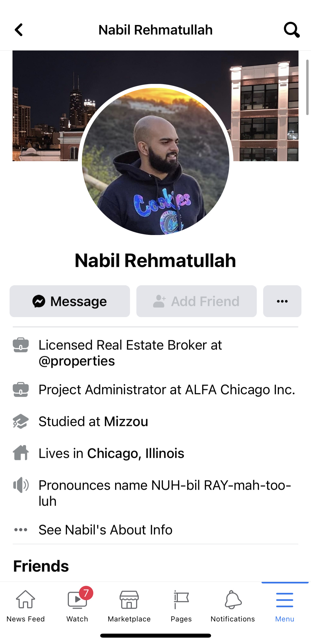Viewport: 311px width, 644px height.
Task: Open the Mizzou school link
Action: [x=126, y=421]
